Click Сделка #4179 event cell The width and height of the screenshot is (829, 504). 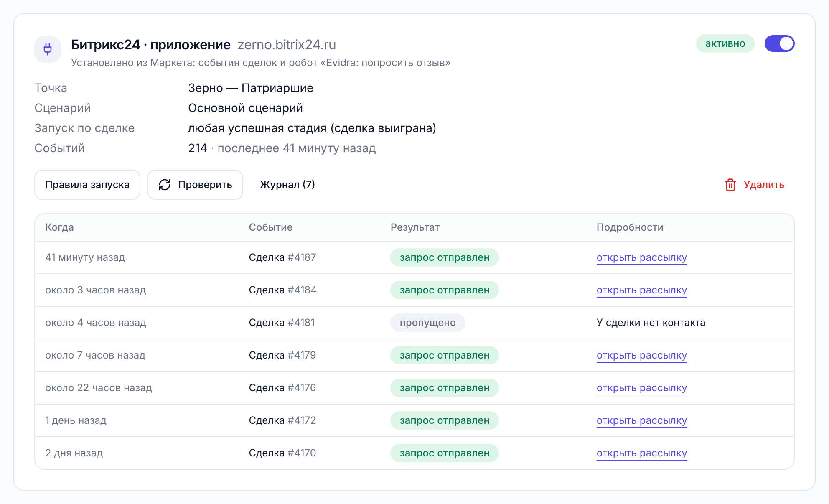click(282, 355)
